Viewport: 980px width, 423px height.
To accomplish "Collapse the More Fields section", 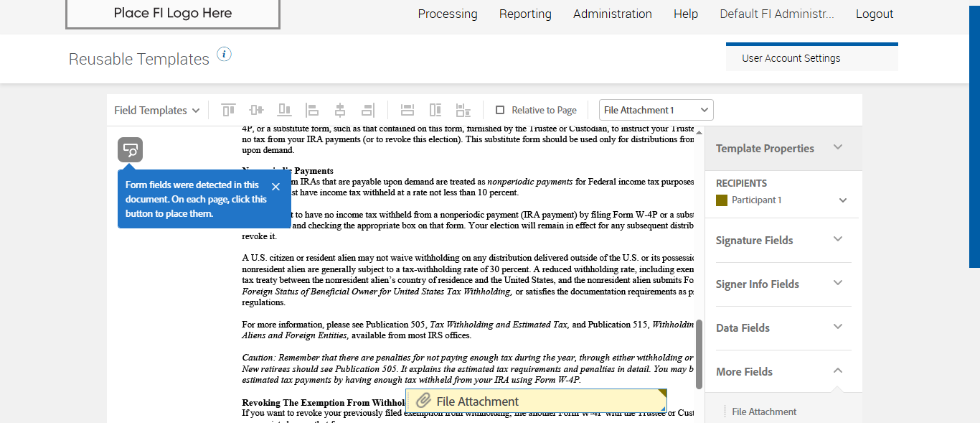I will pos(837,371).
